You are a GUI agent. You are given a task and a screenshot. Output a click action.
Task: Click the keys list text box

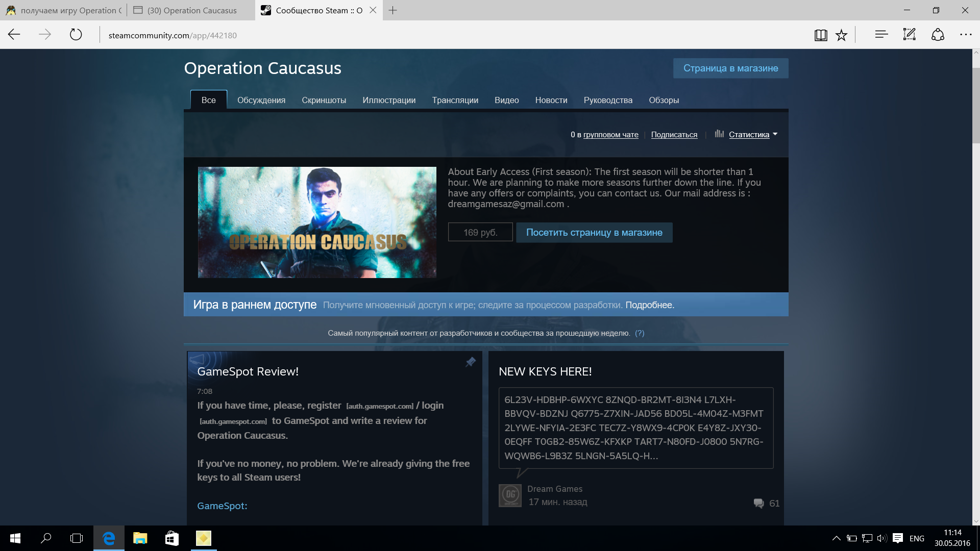coord(636,428)
